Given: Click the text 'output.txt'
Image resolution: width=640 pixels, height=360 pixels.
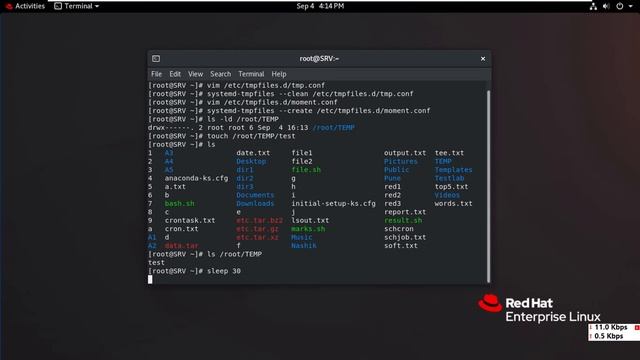Looking at the screenshot, I should pyautogui.click(x=405, y=153).
